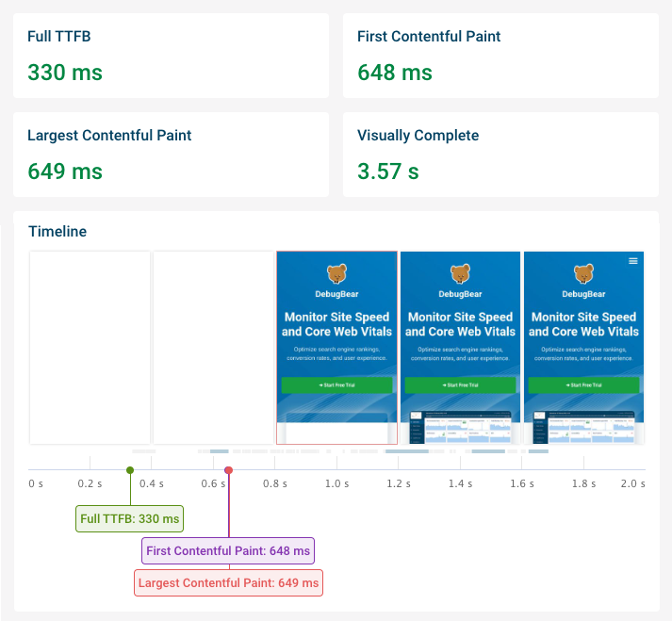Open the Full TTFB metric card
Viewport: 672px width, 621px height.
click(x=171, y=56)
